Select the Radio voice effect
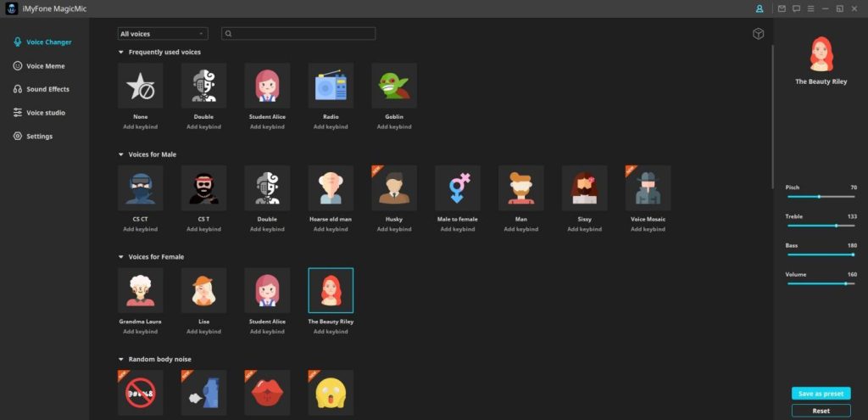 tap(331, 86)
